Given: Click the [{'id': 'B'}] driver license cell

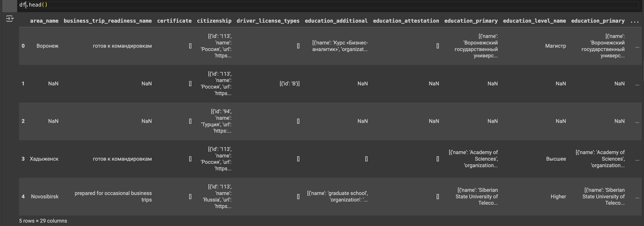Looking at the screenshot, I should 289,84.
